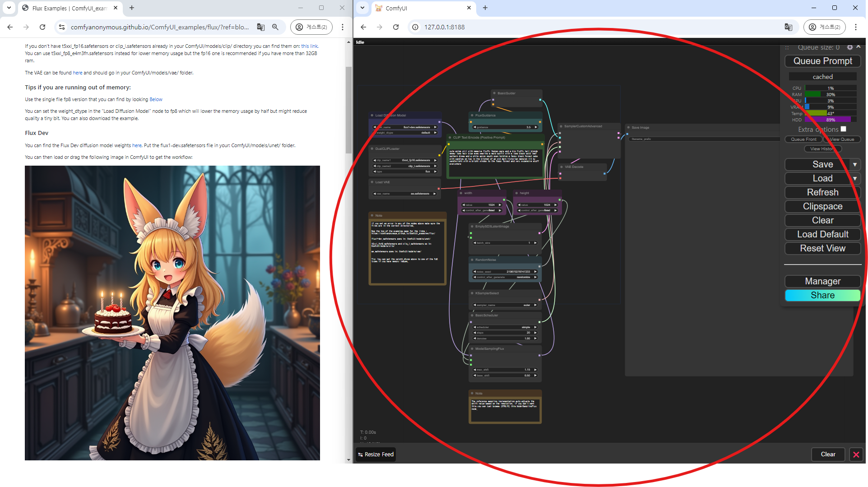Open the weight_dtype combo set to default
The image size is (868, 487).
(x=405, y=133)
